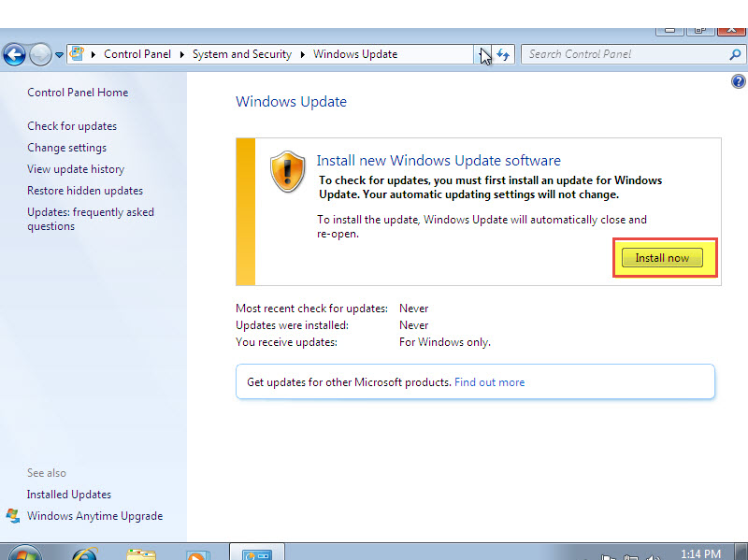This screenshot has height=560, width=748.
Task: Click the Show desktop strip beside the clock
Action: [741, 552]
